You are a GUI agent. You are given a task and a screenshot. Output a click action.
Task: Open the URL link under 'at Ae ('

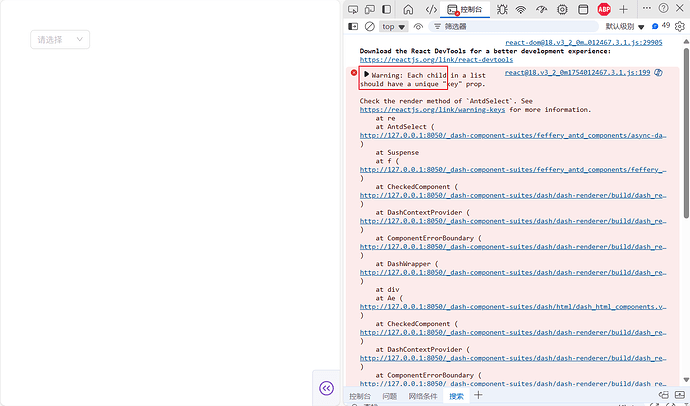point(513,307)
